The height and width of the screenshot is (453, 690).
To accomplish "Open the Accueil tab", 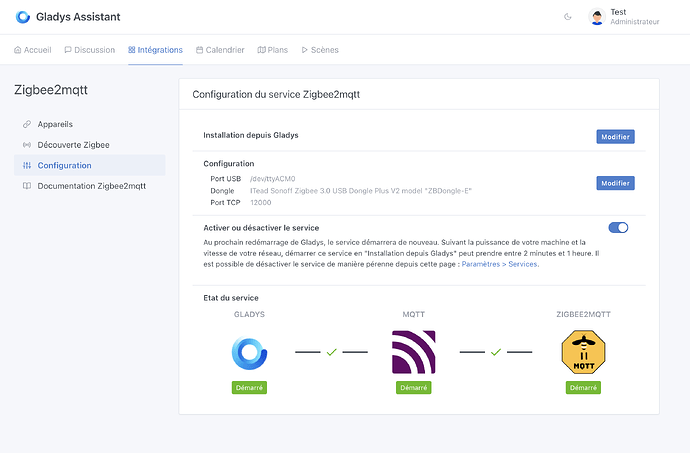I will tap(32, 49).
